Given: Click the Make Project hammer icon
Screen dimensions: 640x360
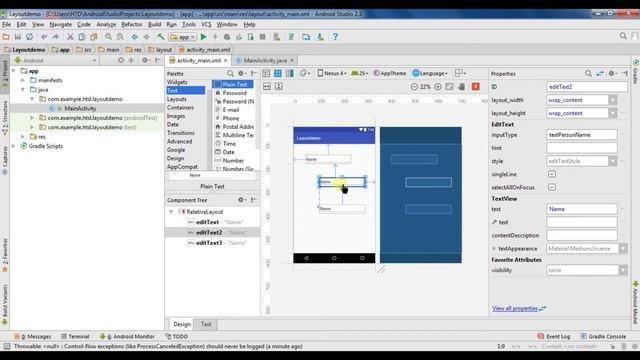Looking at the screenshot, I should point(161,37).
